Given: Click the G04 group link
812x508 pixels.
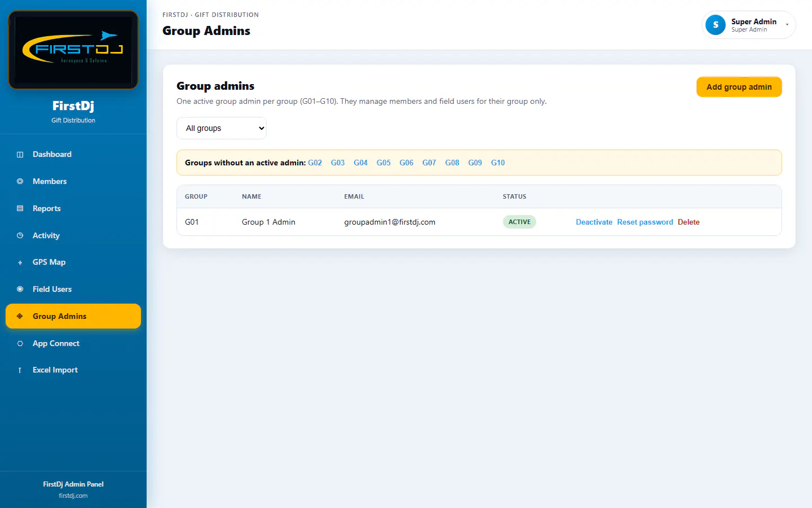Looking at the screenshot, I should point(360,163).
